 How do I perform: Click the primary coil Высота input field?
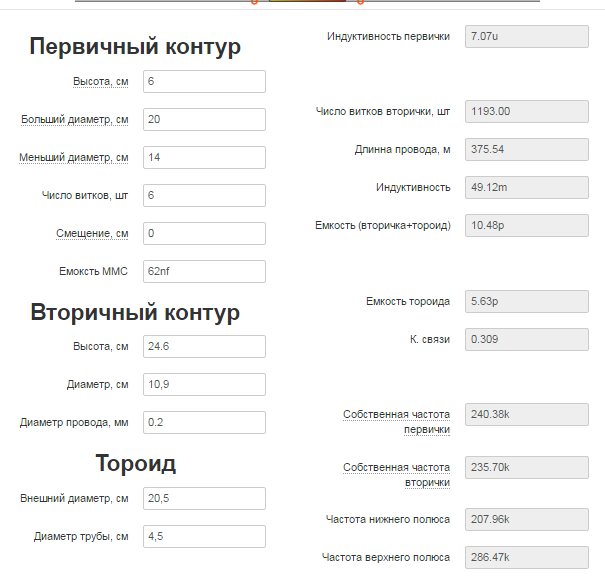204,81
